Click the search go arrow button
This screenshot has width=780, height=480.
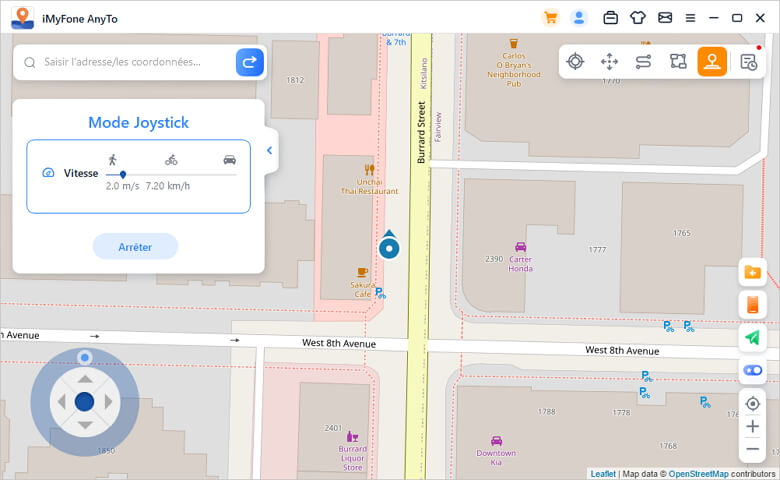(249, 62)
